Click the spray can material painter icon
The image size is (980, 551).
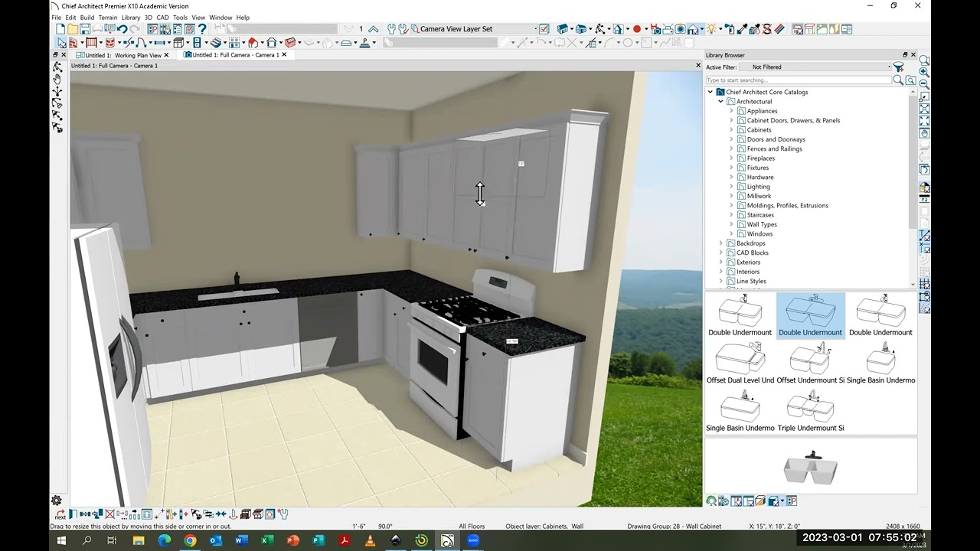[730, 29]
